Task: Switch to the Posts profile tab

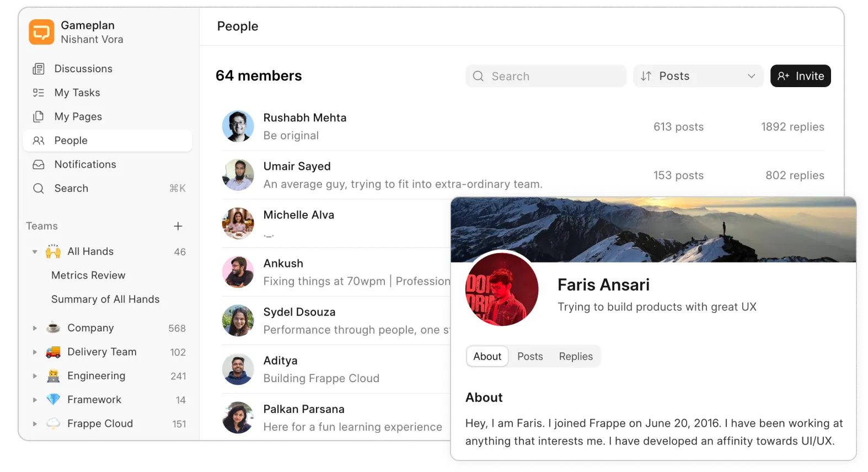Action: click(x=530, y=357)
